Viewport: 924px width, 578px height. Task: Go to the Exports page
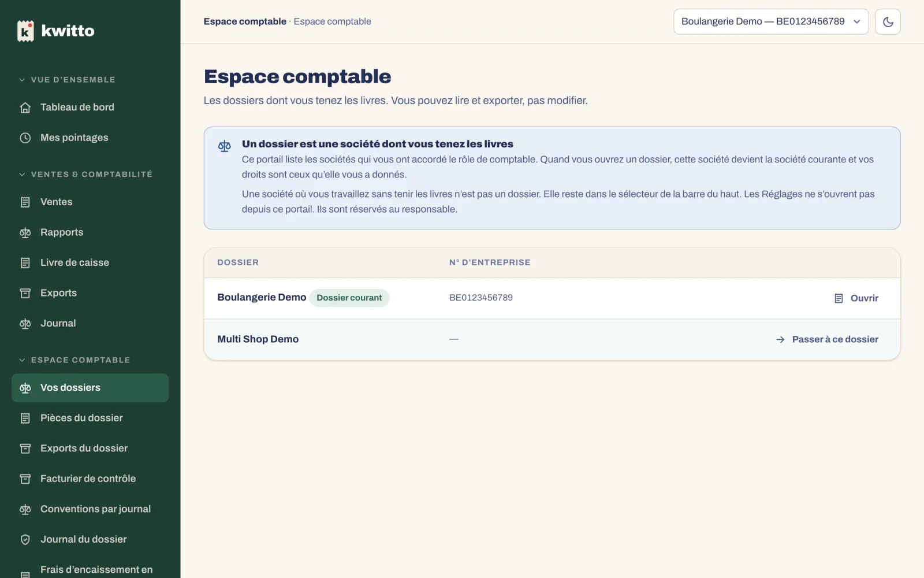pyautogui.click(x=90, y=293)
